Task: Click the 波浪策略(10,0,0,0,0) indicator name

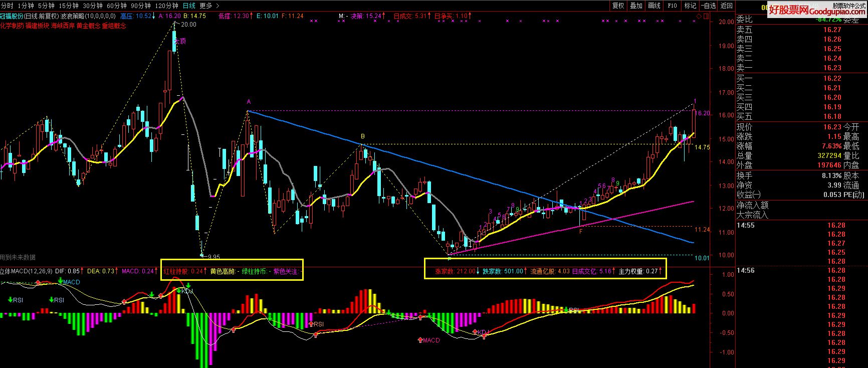Action: point(88,16)
